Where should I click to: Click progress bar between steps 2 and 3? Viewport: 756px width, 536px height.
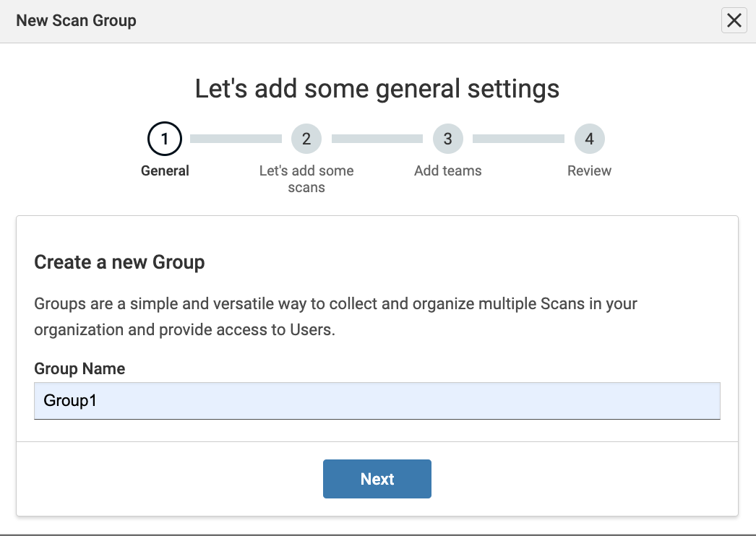click(x=377, y=139)
